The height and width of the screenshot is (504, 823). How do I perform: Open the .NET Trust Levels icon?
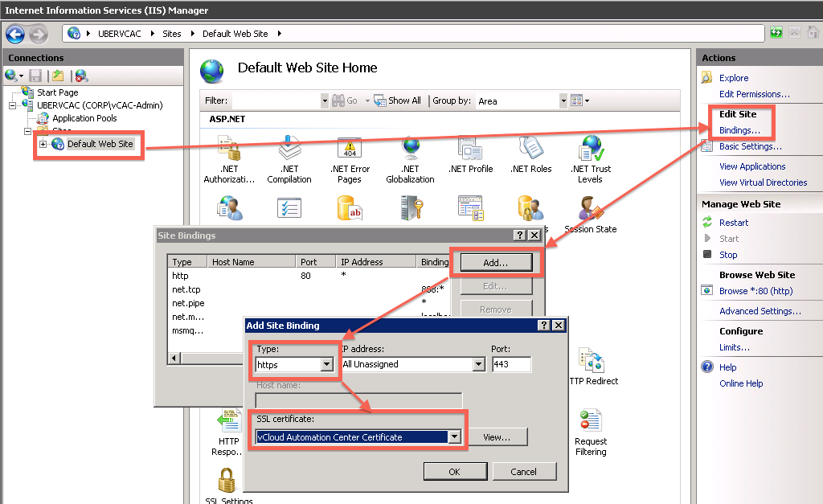point(591,149)
